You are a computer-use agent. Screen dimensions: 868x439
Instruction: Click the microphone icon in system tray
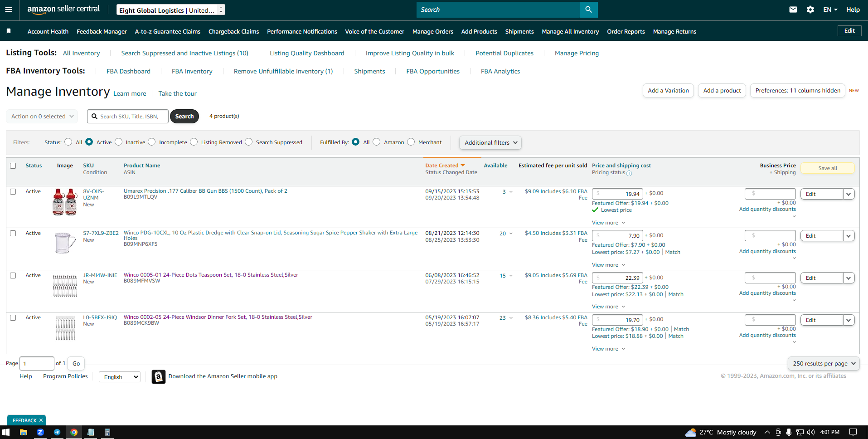pyautogui.click(x=789, y=432)
